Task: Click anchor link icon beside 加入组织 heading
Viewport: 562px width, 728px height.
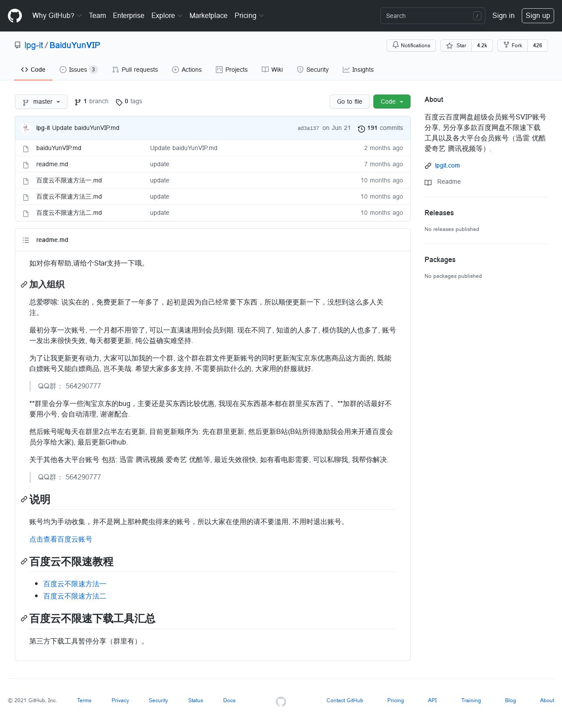Action: pyautogui.click(x=24, y=285)
